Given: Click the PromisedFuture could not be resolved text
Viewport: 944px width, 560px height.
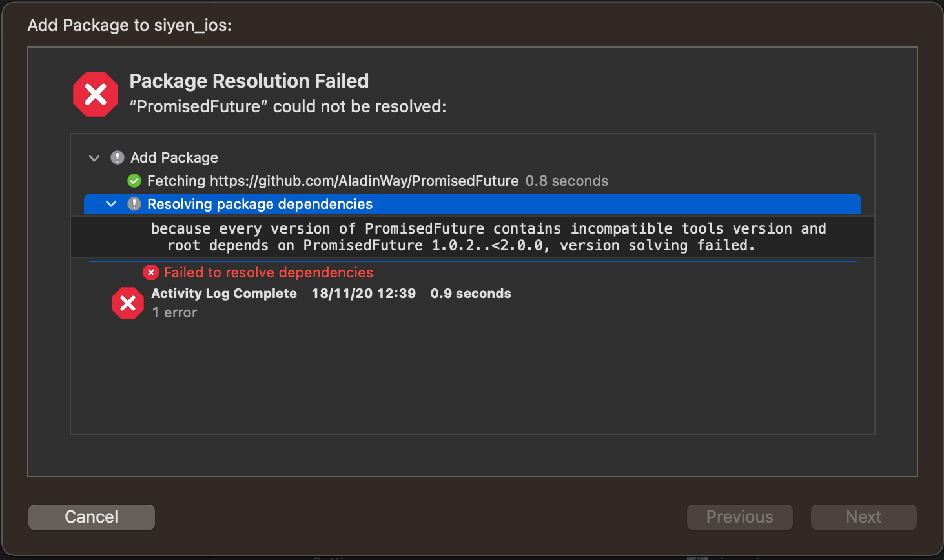Looking at the screenshot, I should [288, 106].
